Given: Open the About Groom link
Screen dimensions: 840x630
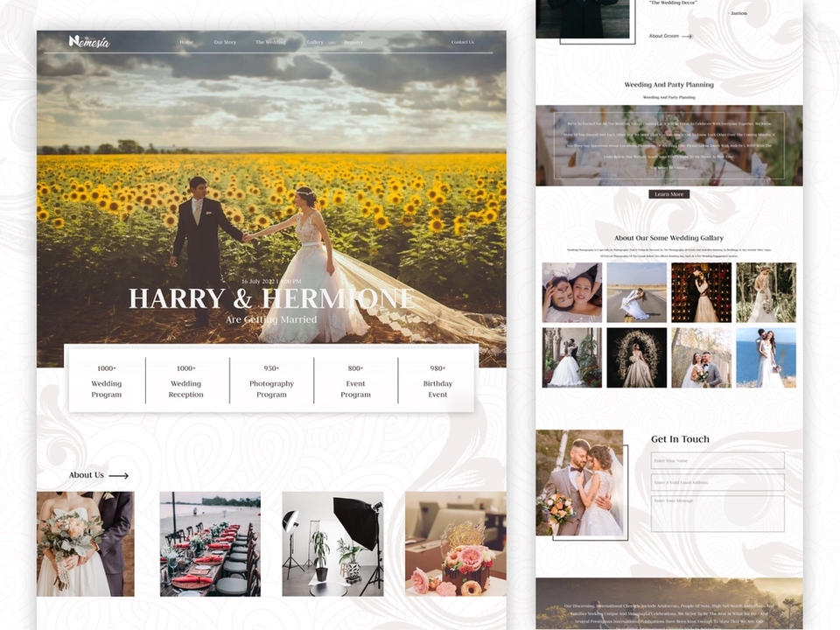Looking at the screenshot, I should (x=664, y=36).
